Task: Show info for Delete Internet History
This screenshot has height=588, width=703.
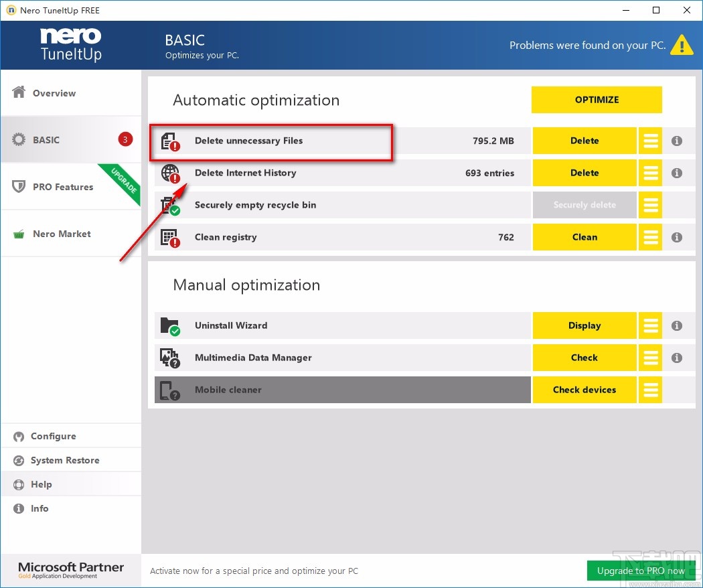Action: [x=677, y=173]
